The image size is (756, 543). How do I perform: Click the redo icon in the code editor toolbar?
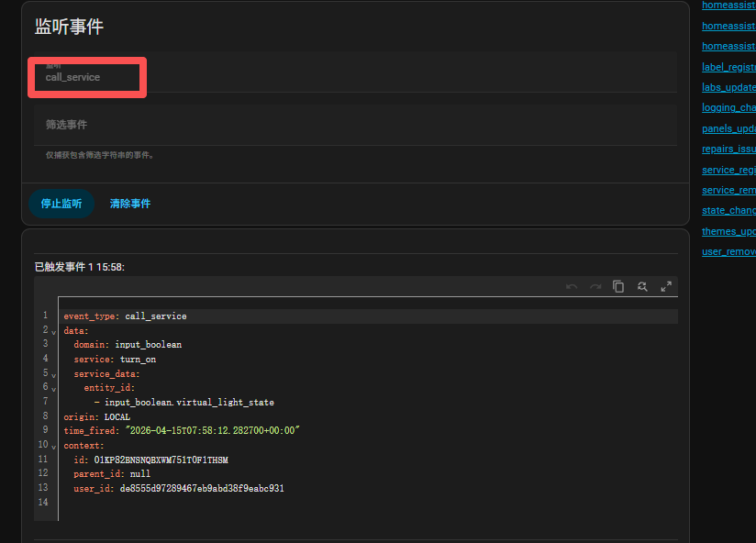[x=595, y=286]
